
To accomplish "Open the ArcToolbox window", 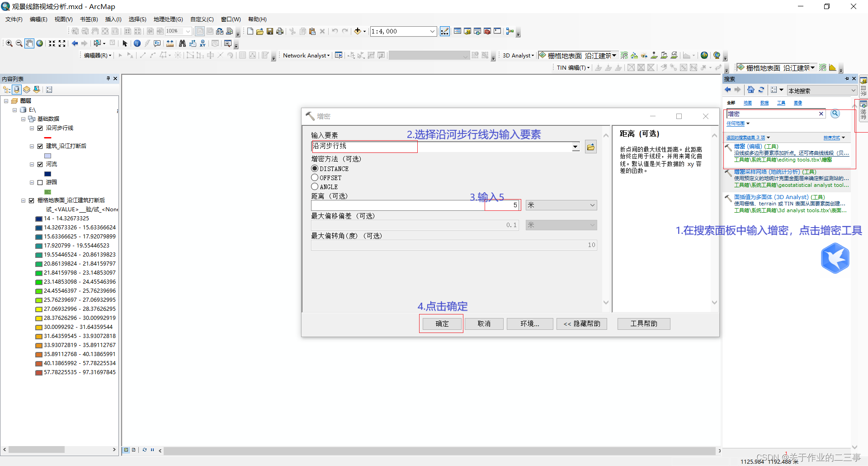I will (x=487, y=31).
